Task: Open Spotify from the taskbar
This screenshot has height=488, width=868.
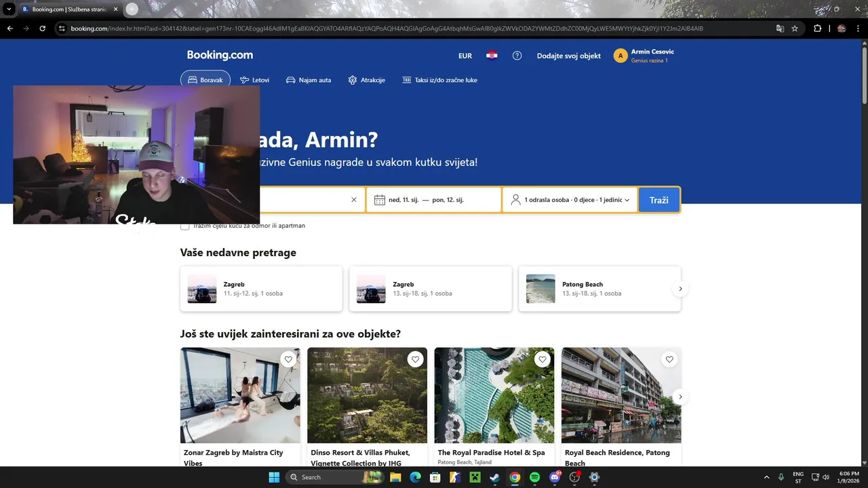Action: coord(534,477)
